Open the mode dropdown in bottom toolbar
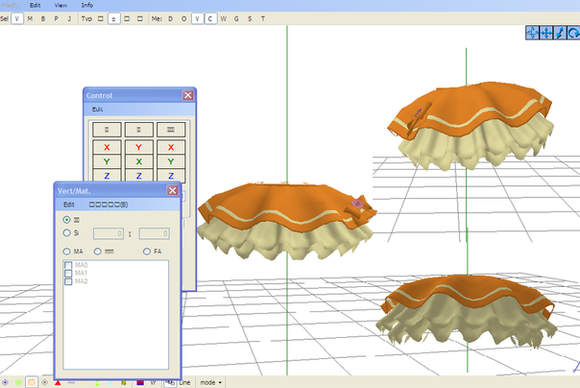Viewport: 580px width, 388px height. tap(211, 382)
